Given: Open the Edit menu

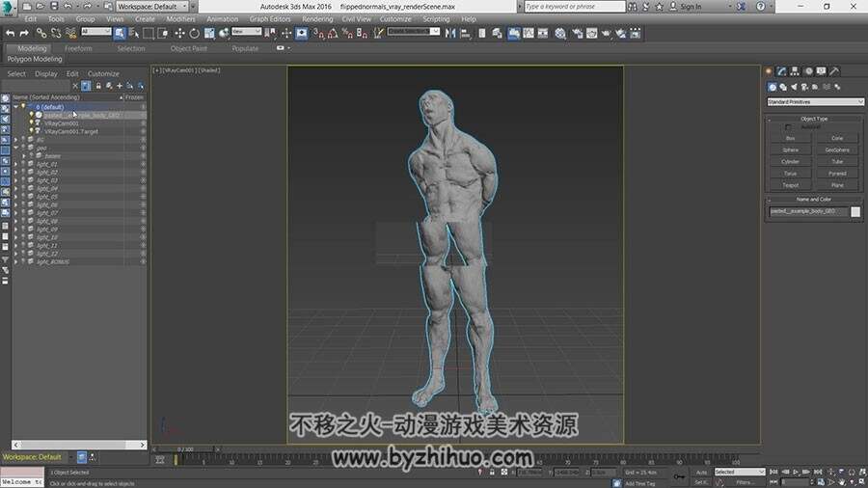Looking at the screenshot, I should 31,19.
